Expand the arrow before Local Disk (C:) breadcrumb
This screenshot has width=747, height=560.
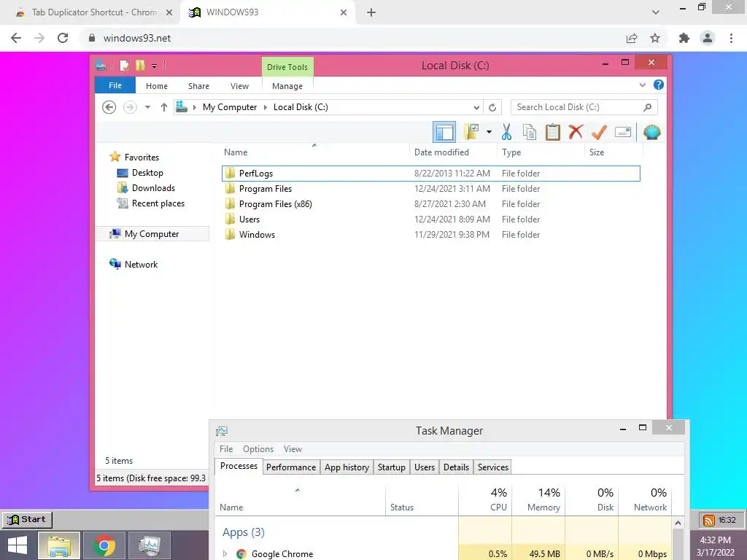pos(266,108)
